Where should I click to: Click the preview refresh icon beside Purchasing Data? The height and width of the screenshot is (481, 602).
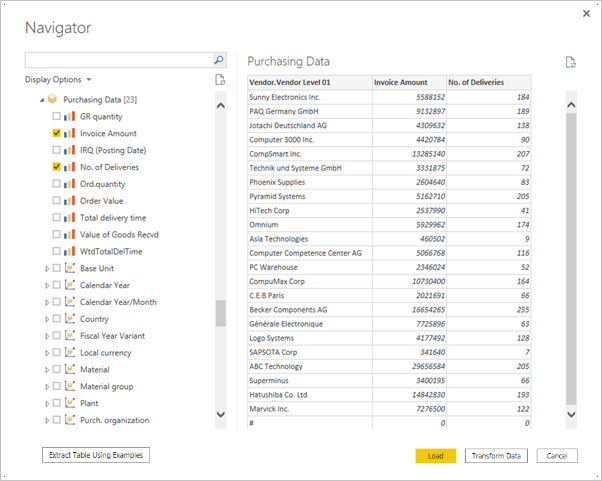pos(571,62)
